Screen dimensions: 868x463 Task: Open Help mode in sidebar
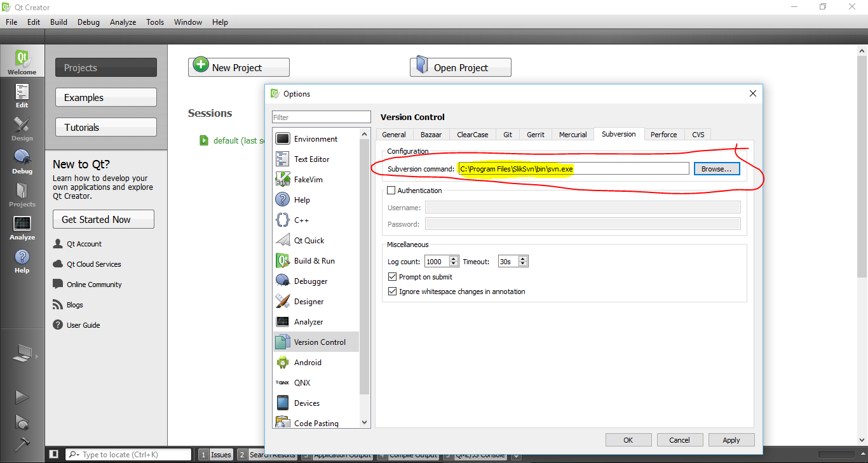coord(22,260)
